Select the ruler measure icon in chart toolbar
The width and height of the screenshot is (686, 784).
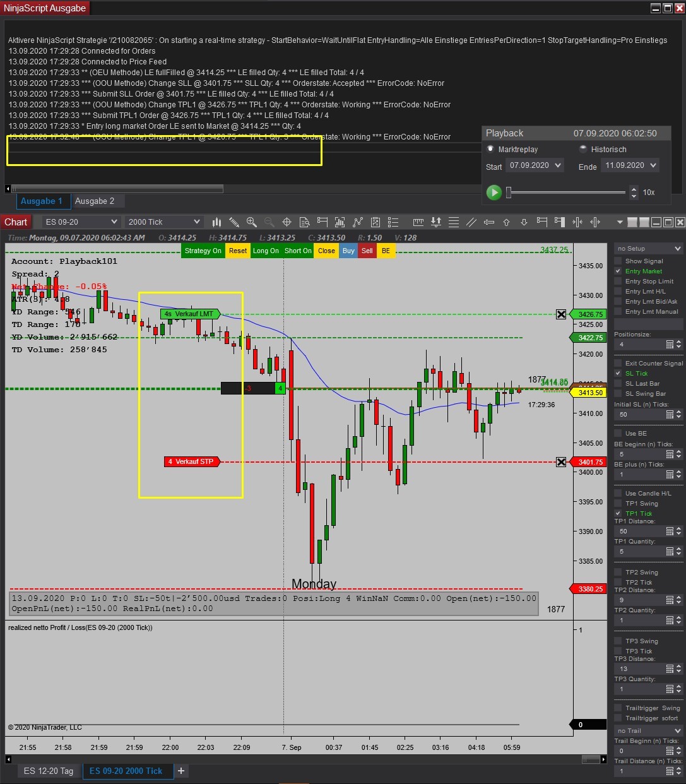pyautogui.click(x=418, y=222)
